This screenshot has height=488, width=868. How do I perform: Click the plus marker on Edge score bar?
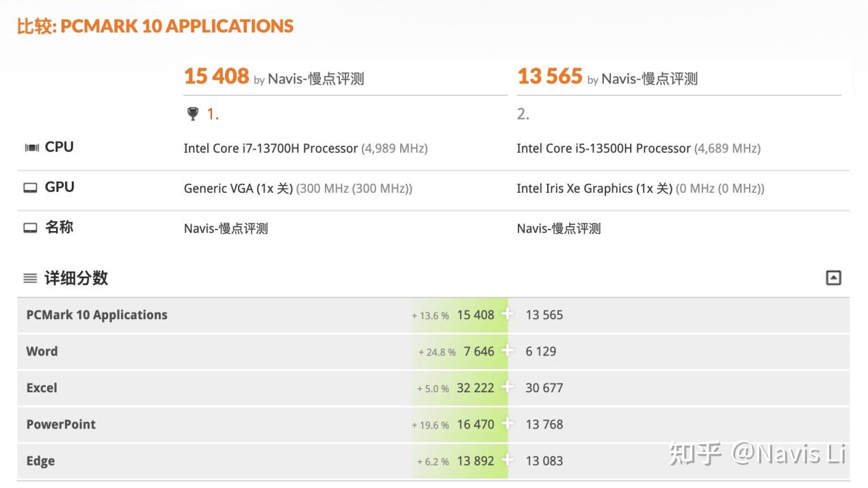(507, 460)
